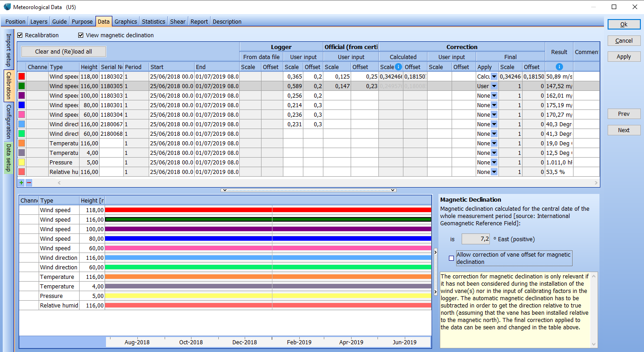Open Apply dropdown for 80,00 wind speed row

[x=494, y=105]
